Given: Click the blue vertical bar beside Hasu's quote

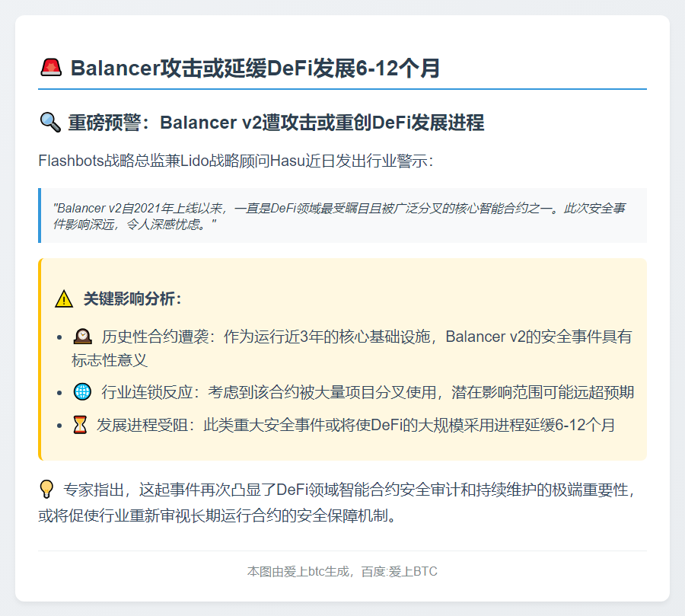Looking at the screenshot, I should [40, 216].
